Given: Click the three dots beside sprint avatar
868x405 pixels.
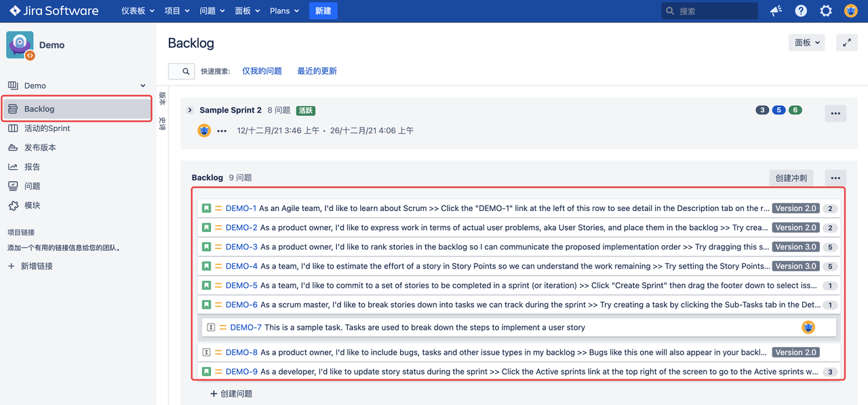Looking at the screenshot, I should coord(222,131).
